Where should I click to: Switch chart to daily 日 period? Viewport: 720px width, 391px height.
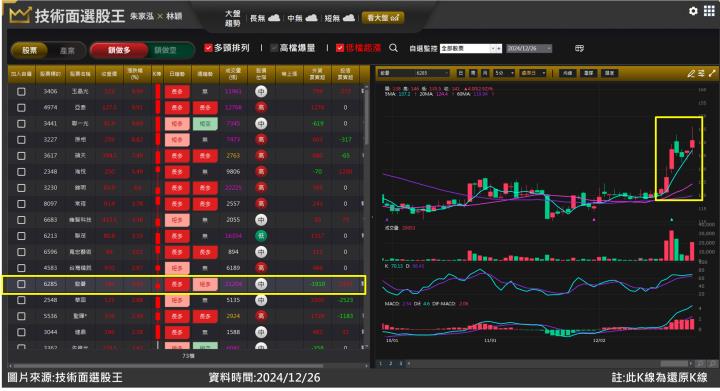click(461, 73)
